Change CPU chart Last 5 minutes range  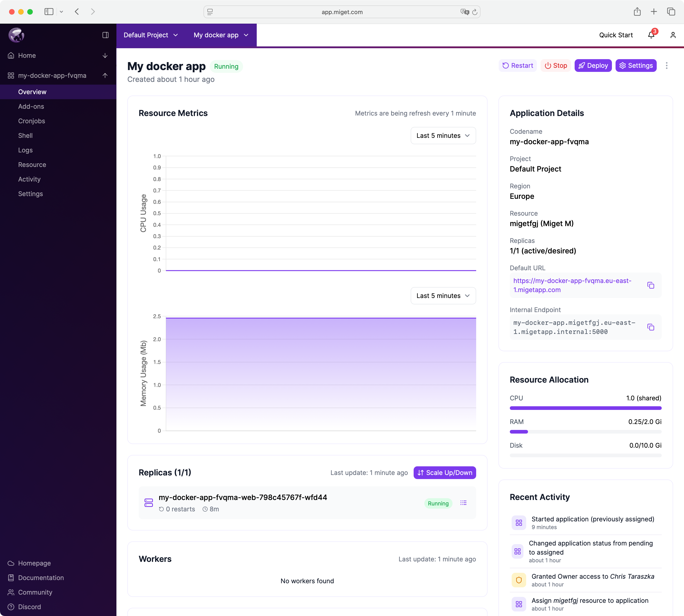pyautogui.click(x=443, y=136)
